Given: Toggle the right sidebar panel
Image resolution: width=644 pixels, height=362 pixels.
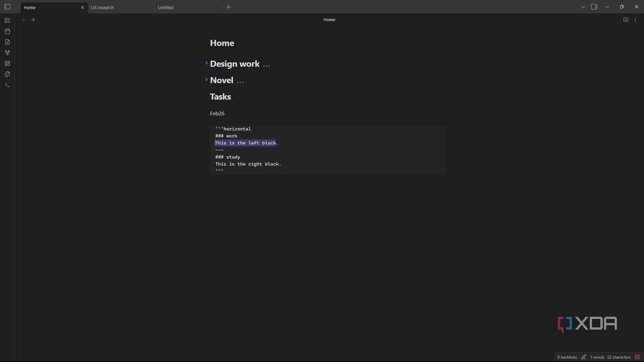Looking at the screenshot, I should pos(594,7).
